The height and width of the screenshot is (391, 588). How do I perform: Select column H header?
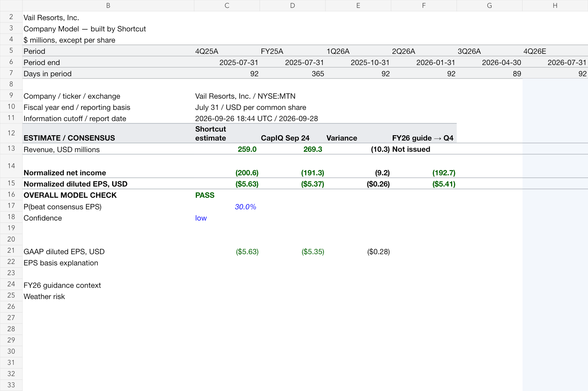coord(555,6)
